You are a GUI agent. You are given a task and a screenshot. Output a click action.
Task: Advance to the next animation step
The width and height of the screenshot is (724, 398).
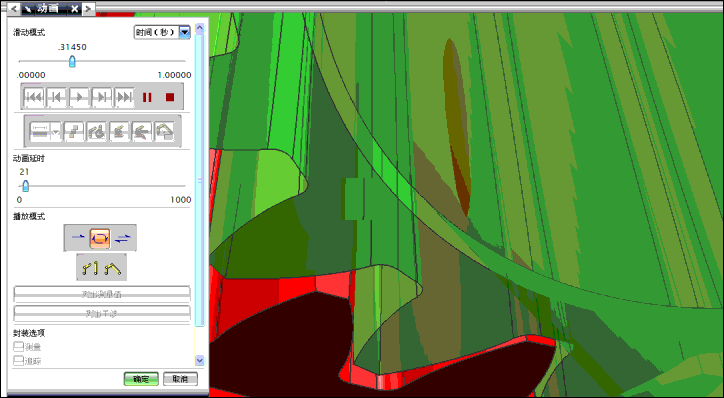click(102, 97)
